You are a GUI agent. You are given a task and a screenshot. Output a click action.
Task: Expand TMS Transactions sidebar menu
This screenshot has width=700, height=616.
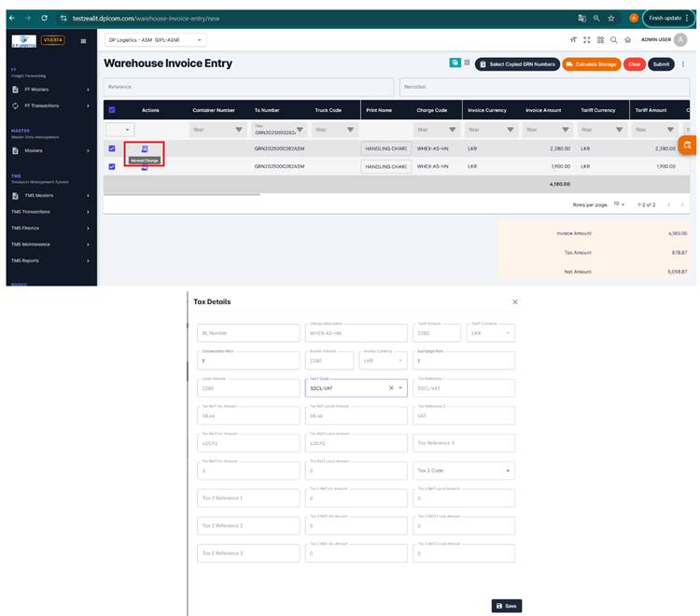tap(50, 212)
